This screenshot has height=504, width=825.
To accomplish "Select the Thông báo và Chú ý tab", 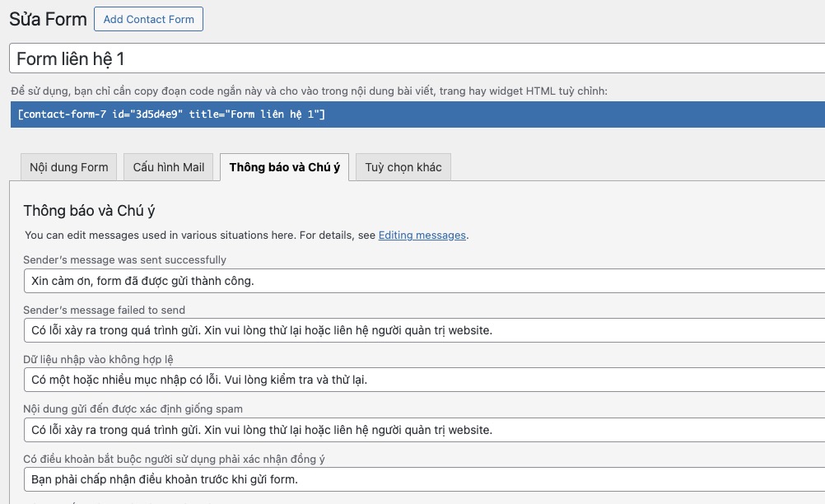I will tap(284, 167).
